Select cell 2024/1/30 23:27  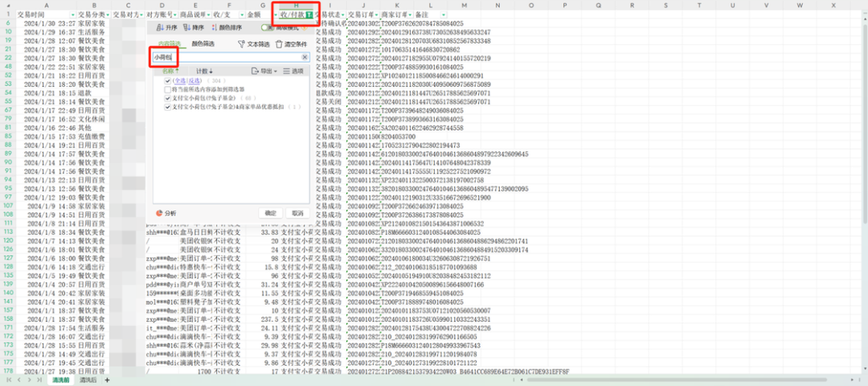[46, 23]
